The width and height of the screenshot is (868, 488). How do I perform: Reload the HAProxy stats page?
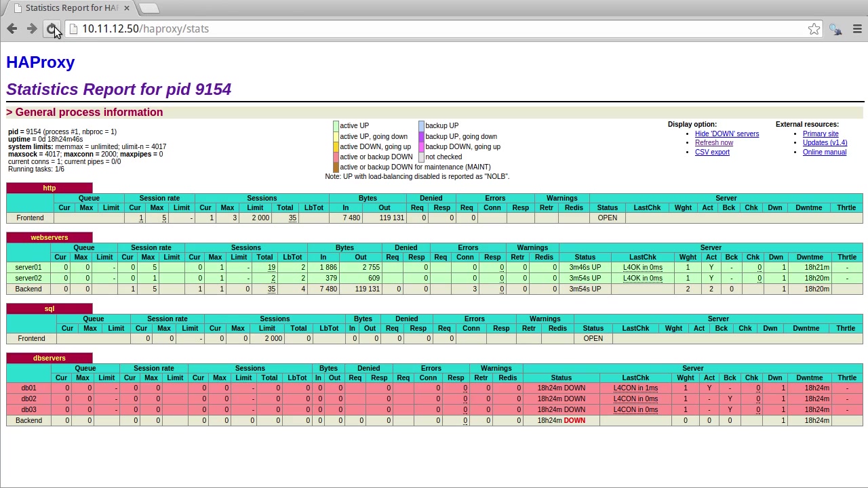51,28
